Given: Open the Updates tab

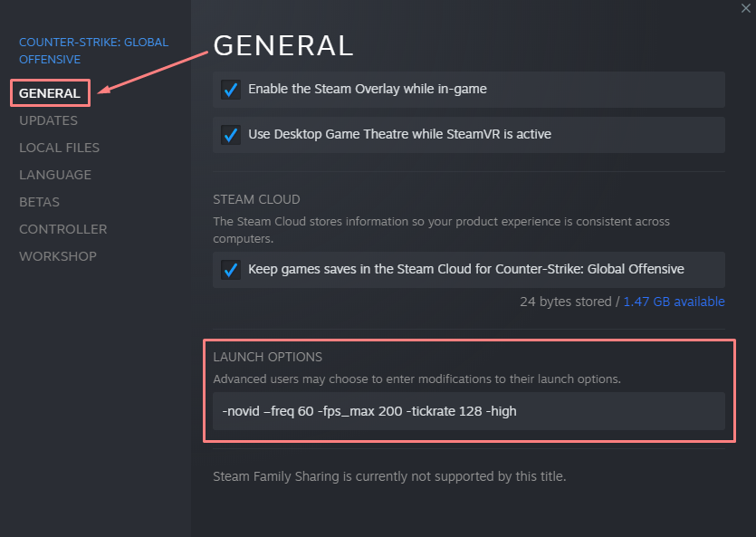Looking at the screenshot, I should coord(48,120).
